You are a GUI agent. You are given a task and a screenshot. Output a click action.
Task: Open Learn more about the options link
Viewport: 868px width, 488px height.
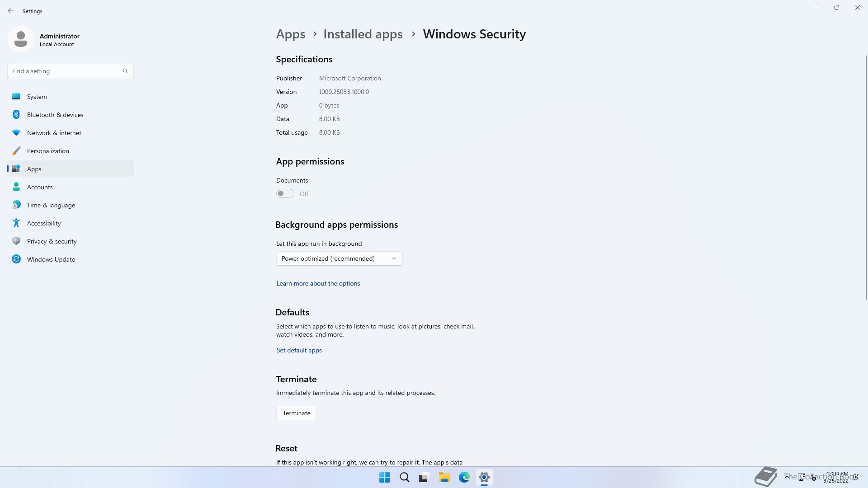pos(318,284)
